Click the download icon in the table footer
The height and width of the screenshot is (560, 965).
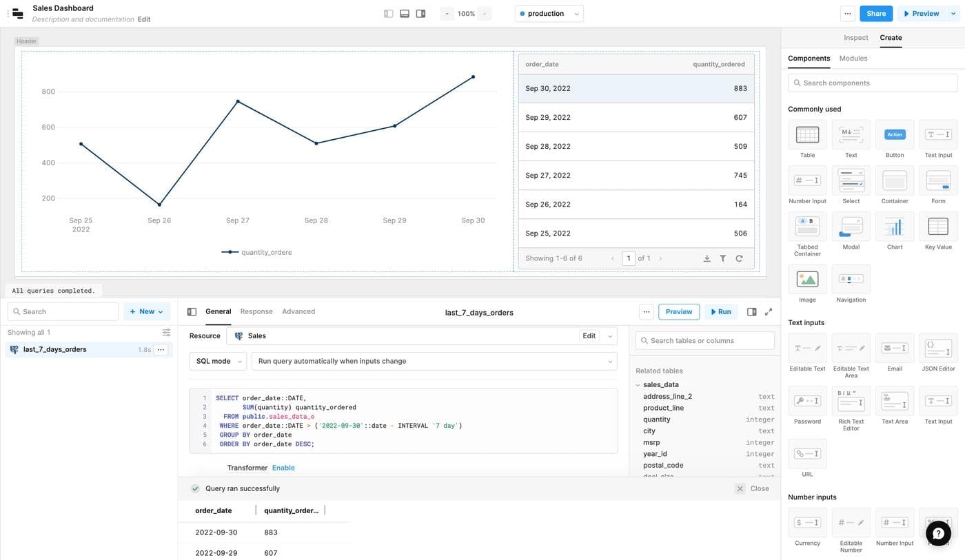tap(707, 258)
